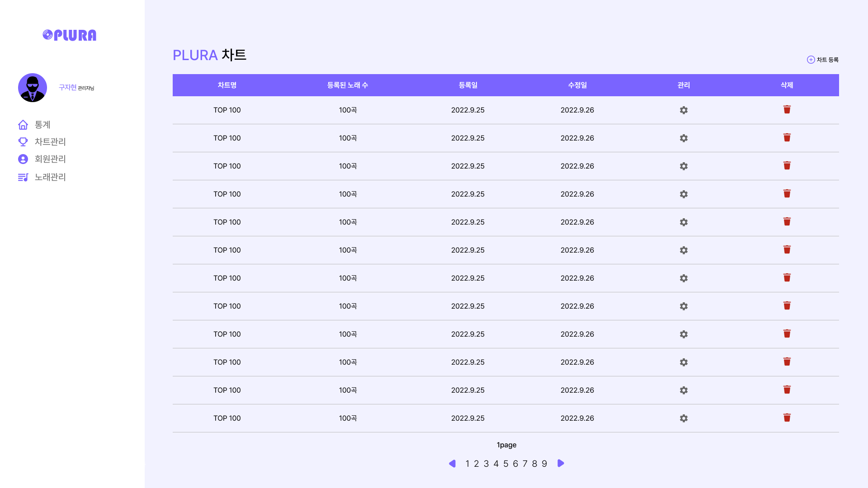Go to next page with right arrow

coord(561,464)
